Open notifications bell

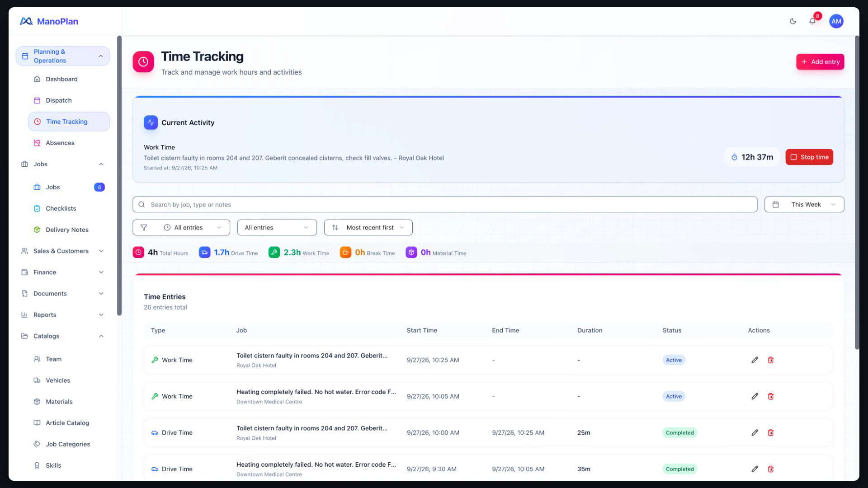pyautogui.click(x=812, y=21)
